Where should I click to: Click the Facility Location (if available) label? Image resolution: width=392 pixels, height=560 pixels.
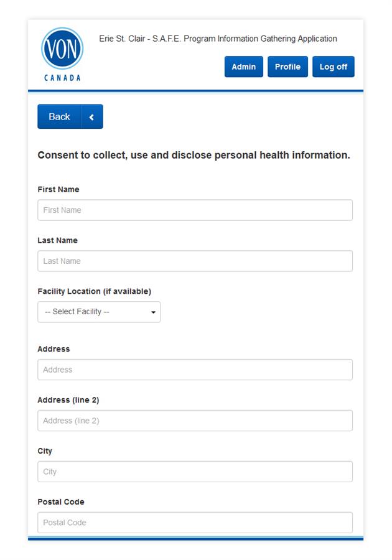pos(94,291)
